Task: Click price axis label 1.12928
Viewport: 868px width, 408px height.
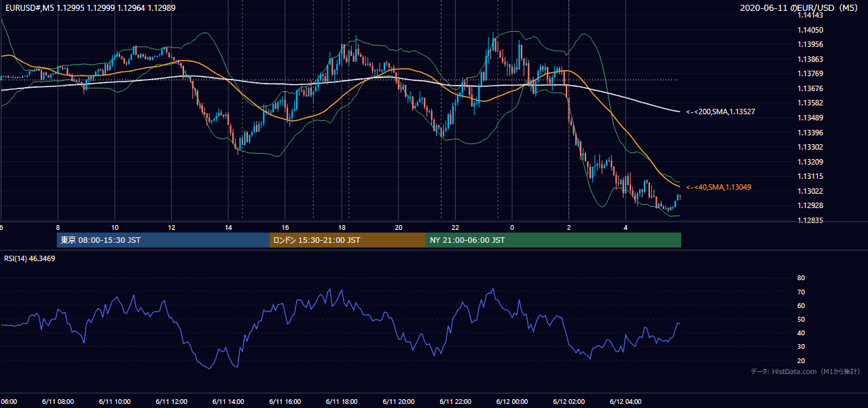Action: [810, 205]
